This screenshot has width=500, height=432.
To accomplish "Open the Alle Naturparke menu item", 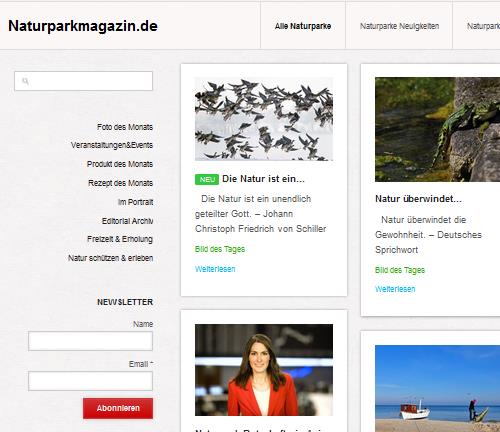I will coord(303,26).
